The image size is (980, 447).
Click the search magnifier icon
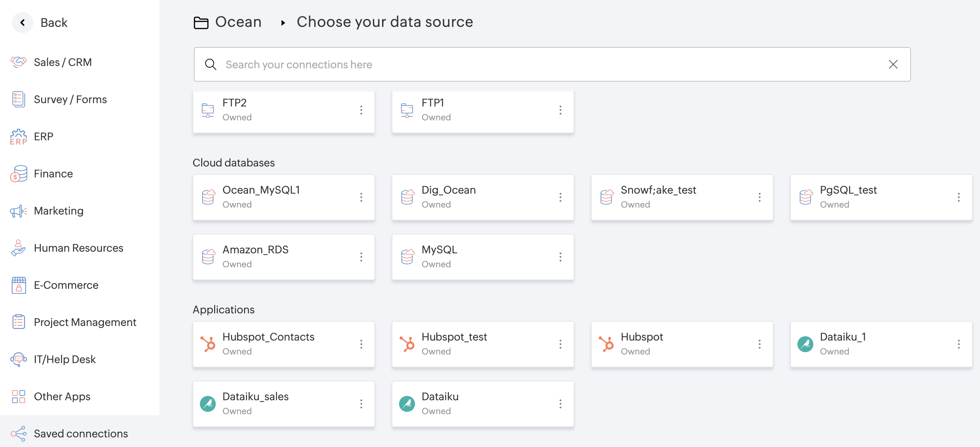[x=210, y=64]
